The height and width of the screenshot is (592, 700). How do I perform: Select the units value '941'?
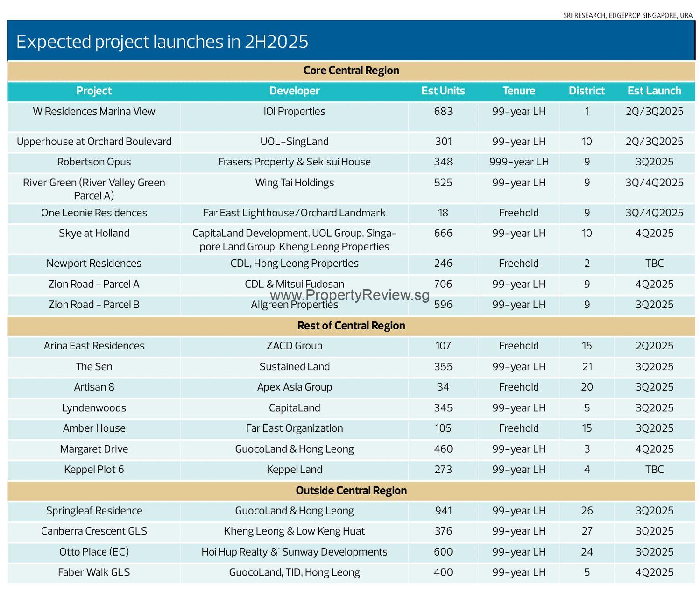443,511
